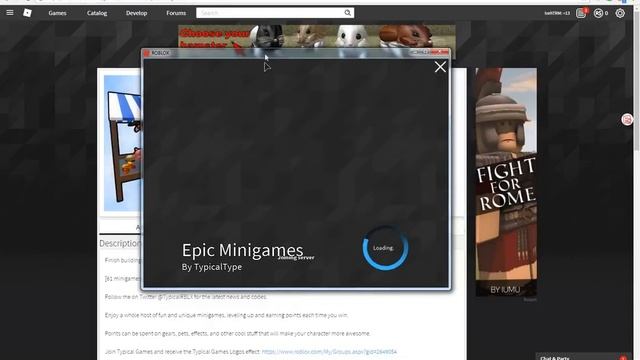Close the Roblox loading dialog with X
This screenshot has height=360, width=640.
point(440,67)
